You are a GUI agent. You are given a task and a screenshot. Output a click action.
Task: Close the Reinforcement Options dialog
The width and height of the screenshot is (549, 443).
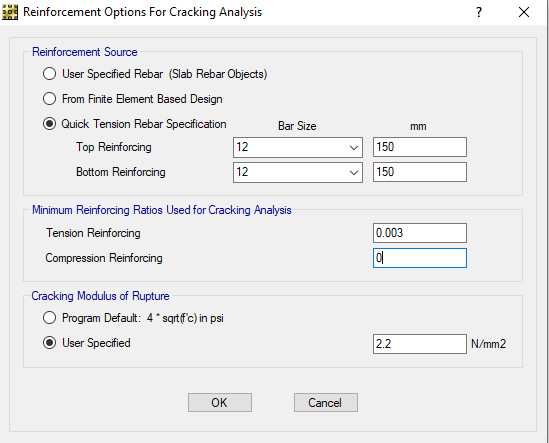524,13
